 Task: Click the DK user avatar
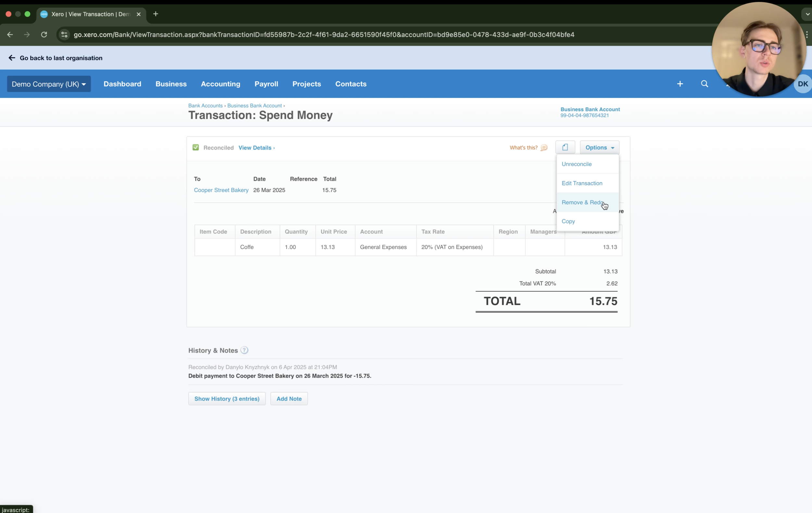pyautogui.click(x=803, y=84)
